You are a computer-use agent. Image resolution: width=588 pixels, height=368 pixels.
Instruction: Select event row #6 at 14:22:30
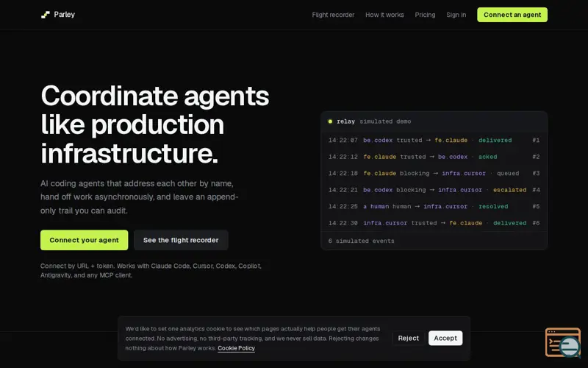(434, 223)
